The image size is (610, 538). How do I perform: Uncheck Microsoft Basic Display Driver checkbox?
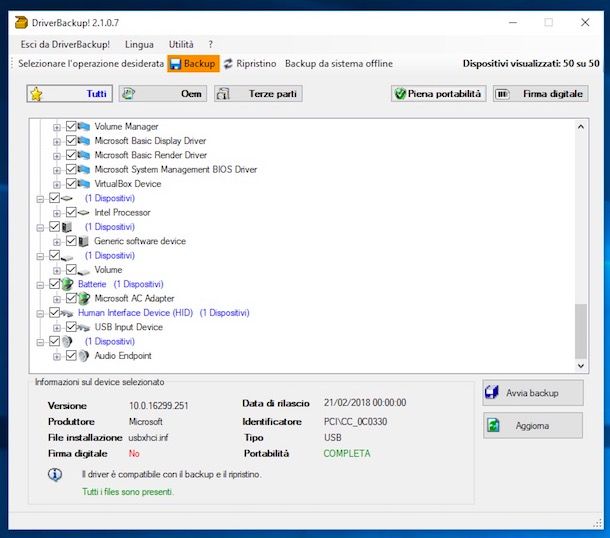tap(71, 140)
